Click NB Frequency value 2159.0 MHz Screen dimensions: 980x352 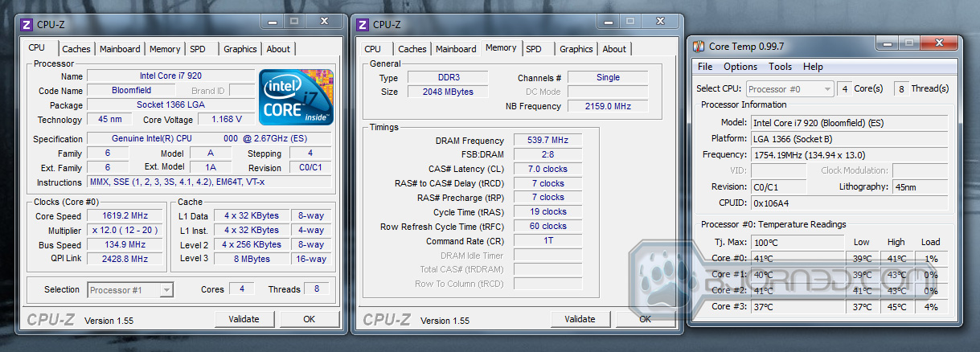coord(609,106)
